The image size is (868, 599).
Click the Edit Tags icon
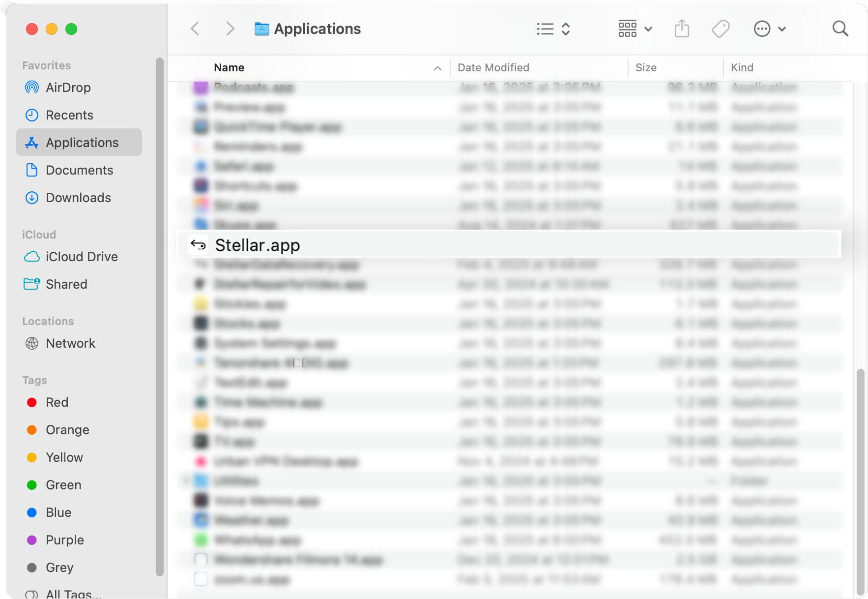[x=721, y=29]
